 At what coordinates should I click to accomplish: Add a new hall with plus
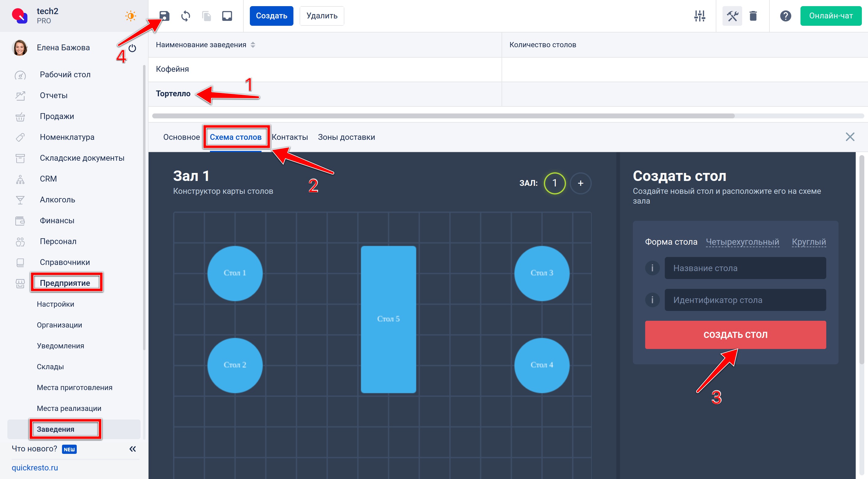(x=580, y=183)
